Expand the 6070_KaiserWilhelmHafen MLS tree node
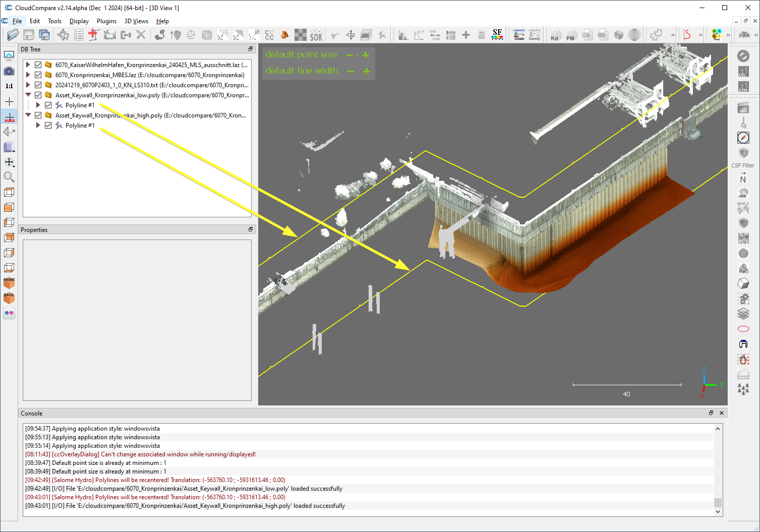 pos(28,65)
